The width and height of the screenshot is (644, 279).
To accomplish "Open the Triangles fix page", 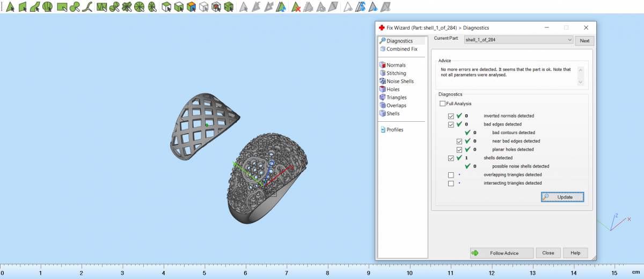I will click(396, 97).
